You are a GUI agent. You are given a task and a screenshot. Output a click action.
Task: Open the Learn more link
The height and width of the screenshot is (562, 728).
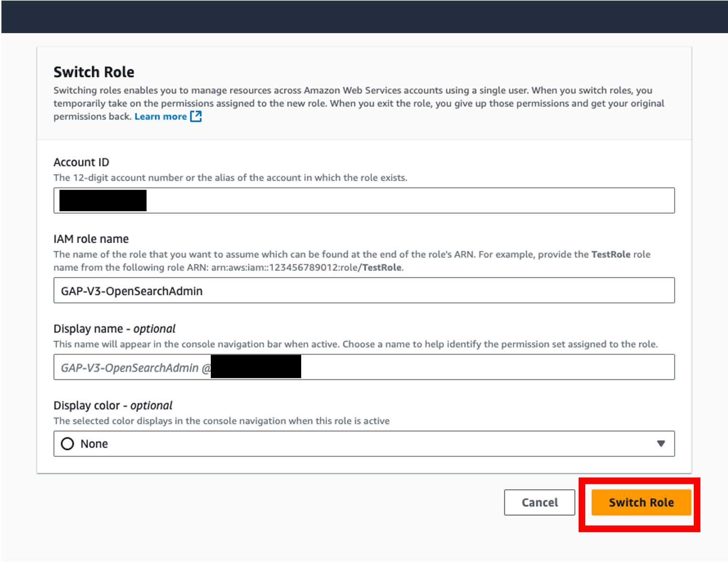tap(161, 116)
